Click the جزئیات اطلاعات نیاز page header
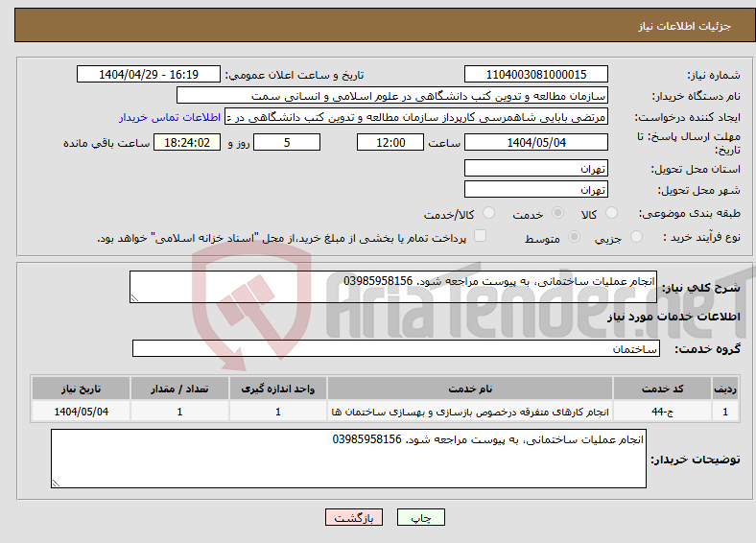 684,26
